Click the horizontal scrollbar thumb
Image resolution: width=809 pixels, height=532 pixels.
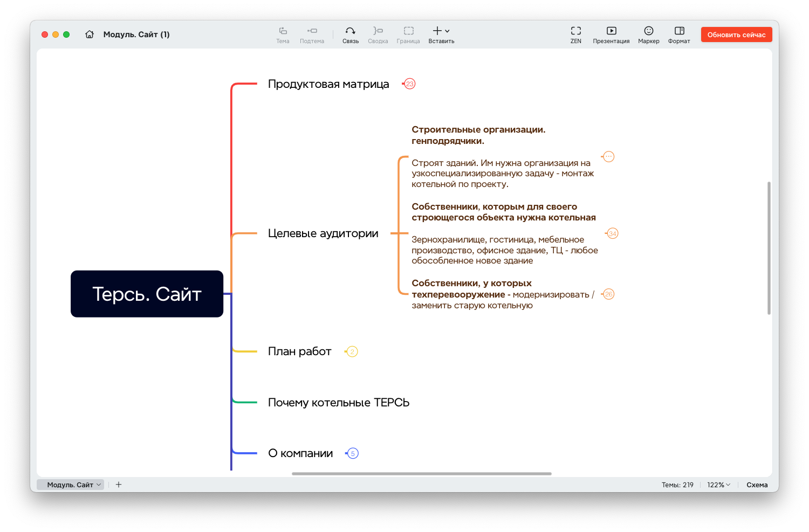422,474
